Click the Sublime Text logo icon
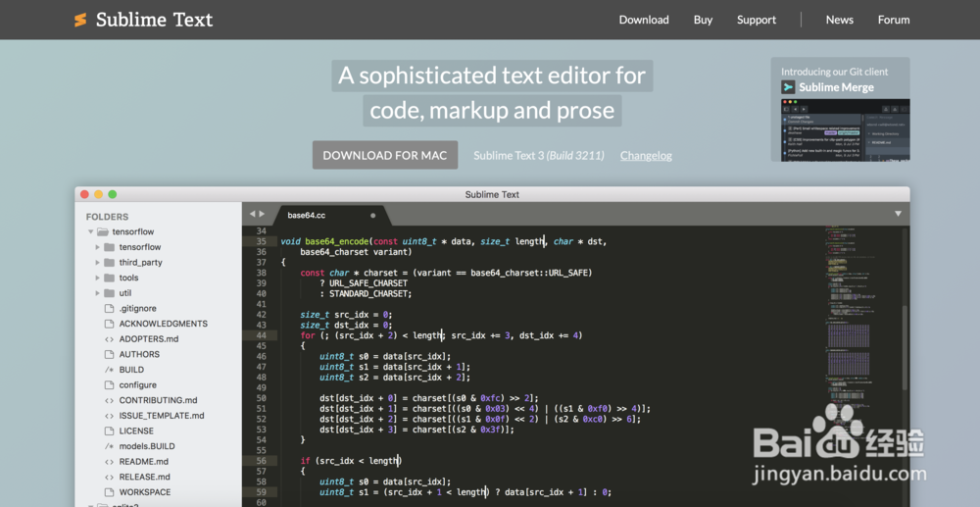Viewport: 980px width, 507px height. pos(80,20)
